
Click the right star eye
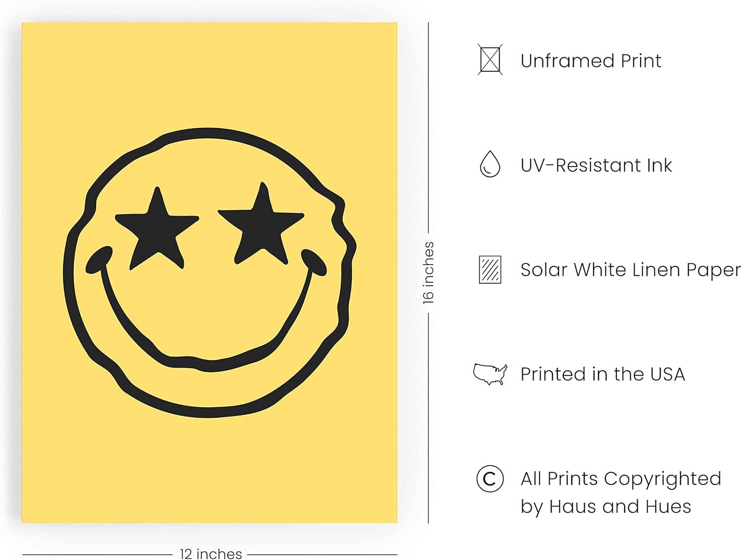point(261,223)
